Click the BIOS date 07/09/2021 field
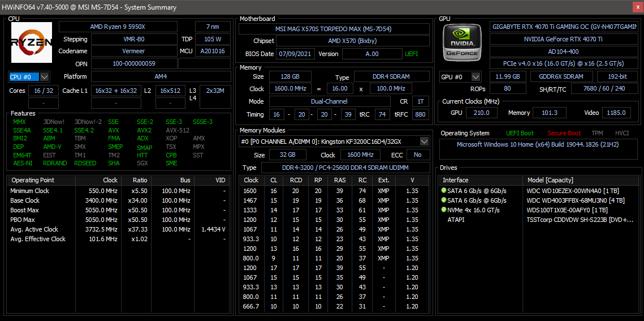Screen dimensions: 644x321 (296, 54)
